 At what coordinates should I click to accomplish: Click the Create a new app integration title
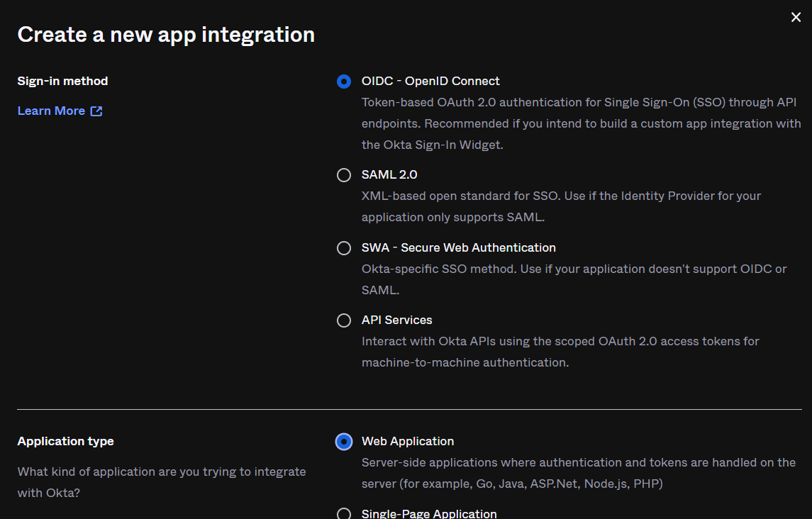pyautogui.click(x=166, y=35)
